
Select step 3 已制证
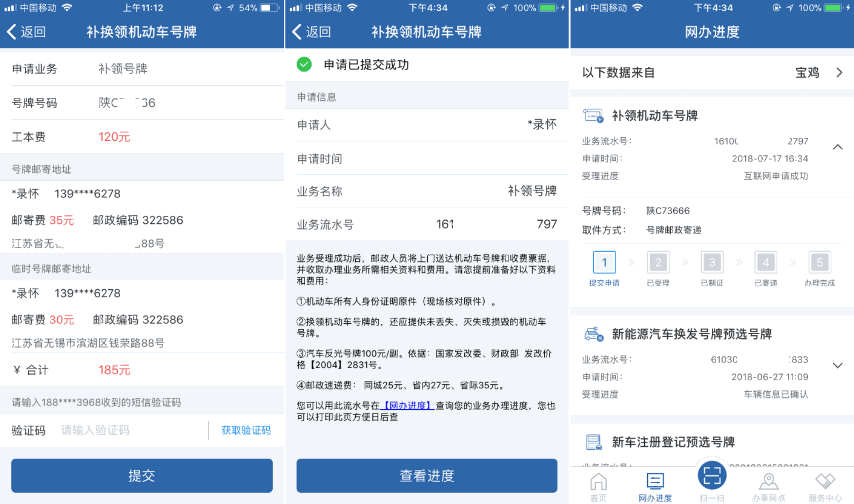(x=712, y=269)
